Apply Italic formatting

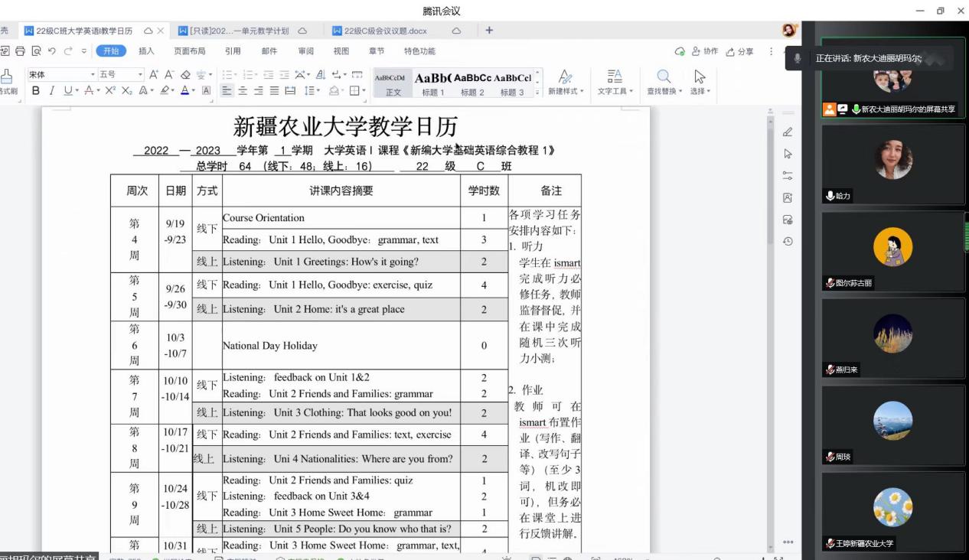(52, 91)
